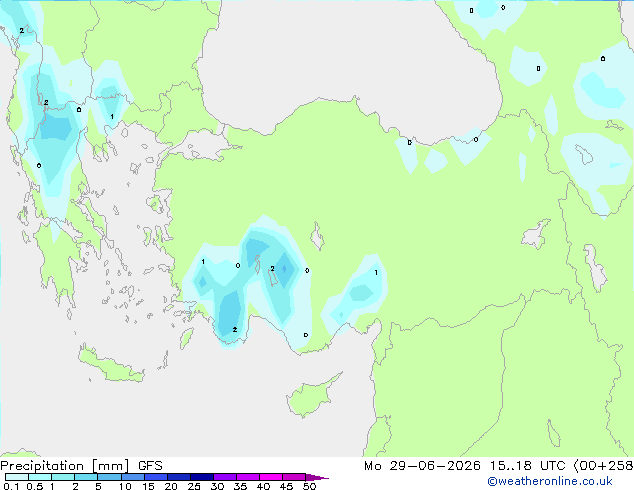Click the 'GFS' model label
The width and height of the screenshot is (634, 490).
[x=150, y=466]
